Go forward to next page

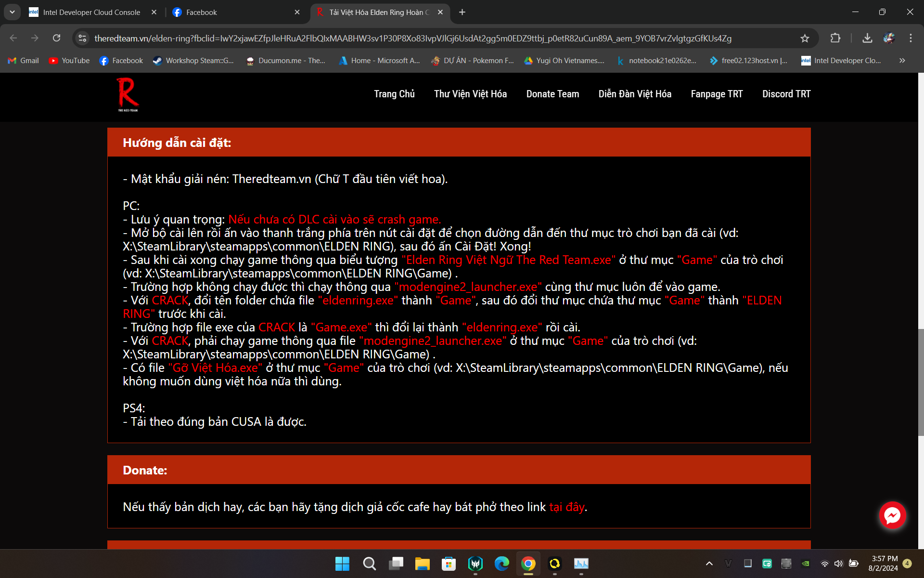pos(35,38)
